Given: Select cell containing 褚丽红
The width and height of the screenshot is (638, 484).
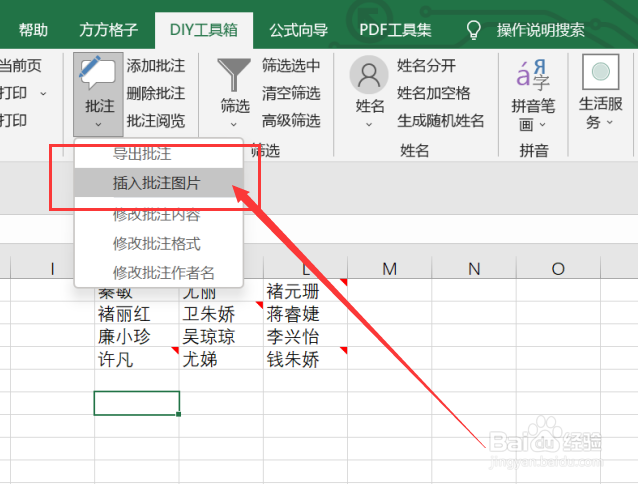Looking at the screenshot, I should [137, 313].
